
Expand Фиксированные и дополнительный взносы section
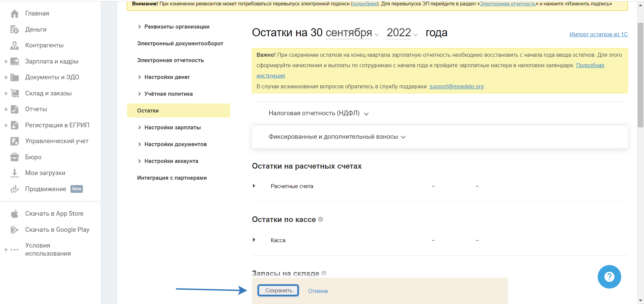403,137
